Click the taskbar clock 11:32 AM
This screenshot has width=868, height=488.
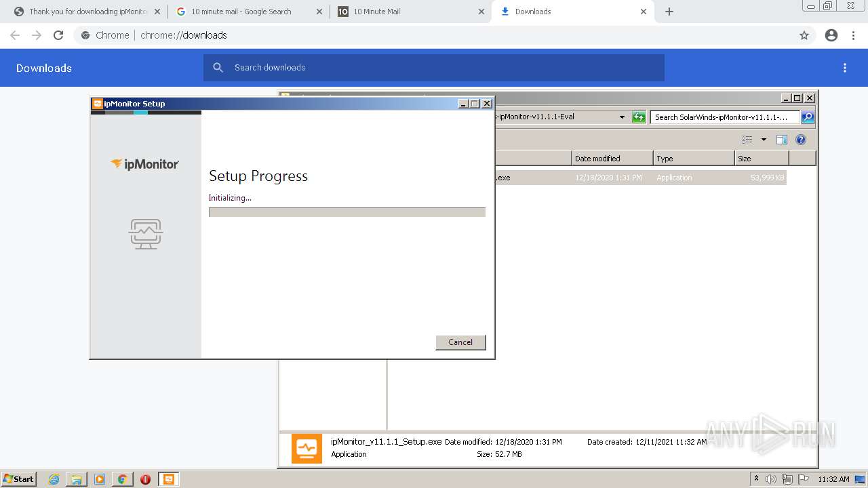[x=833, y=479]
